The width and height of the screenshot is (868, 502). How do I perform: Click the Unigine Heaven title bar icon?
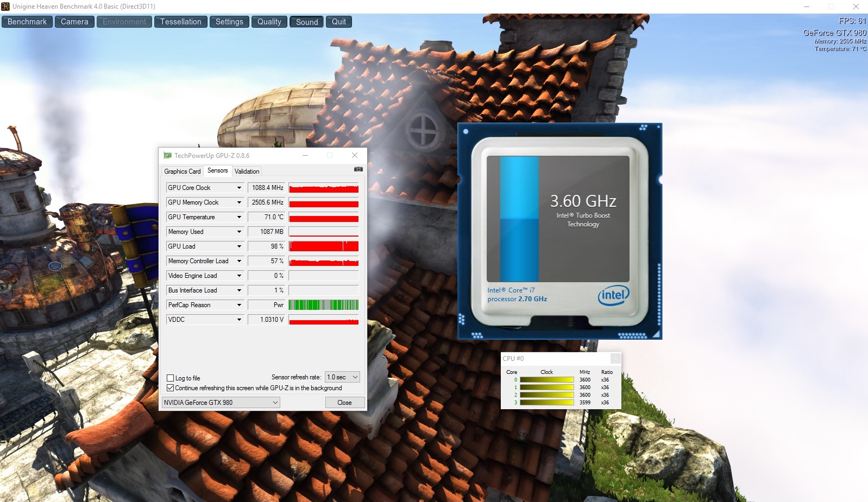point(5,7)
